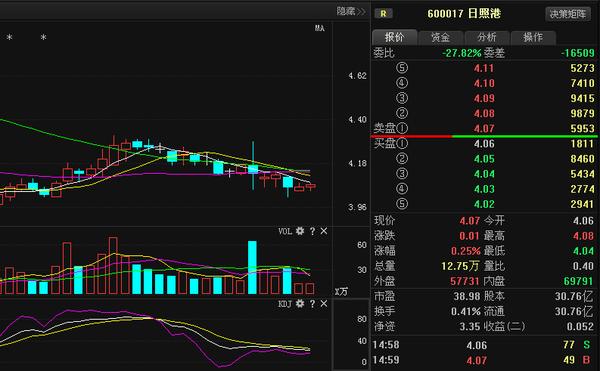This screenshot has width=600, height=371.
Task: Click the 最高 value 4.08
Action: 584,236
